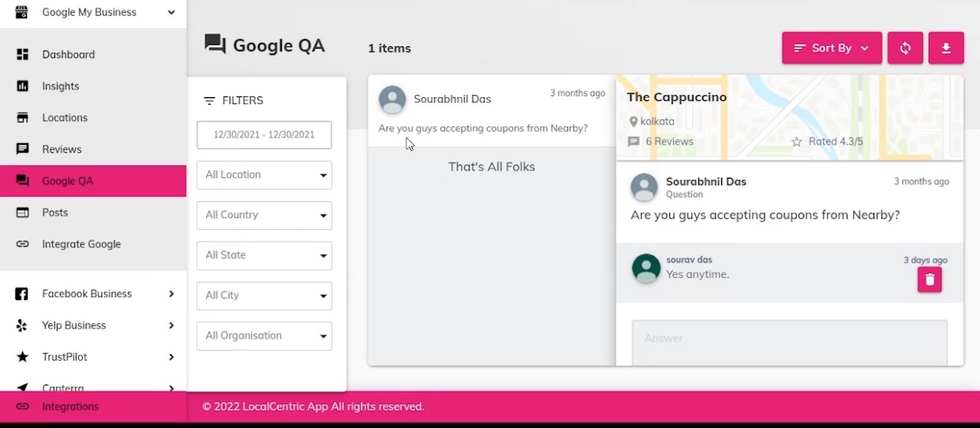Open the All State dropdown
The image size is (980, 428).
[x=264, y=256]
